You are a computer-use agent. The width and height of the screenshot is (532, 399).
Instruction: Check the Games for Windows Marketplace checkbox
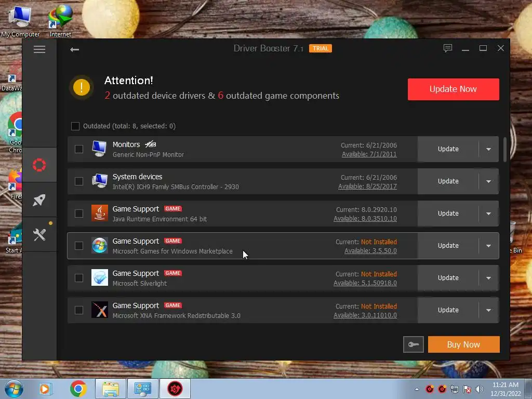pyautogui.click(x=79, y=246)
